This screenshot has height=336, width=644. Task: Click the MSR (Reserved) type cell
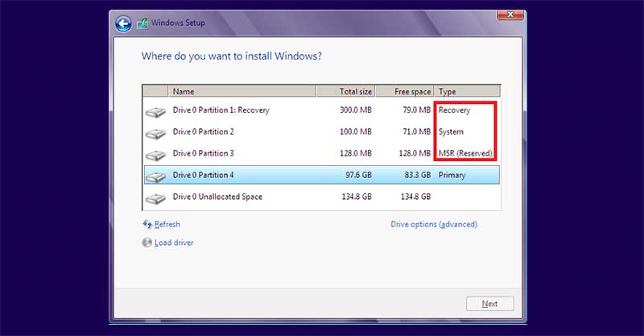(x=465, y=153)
